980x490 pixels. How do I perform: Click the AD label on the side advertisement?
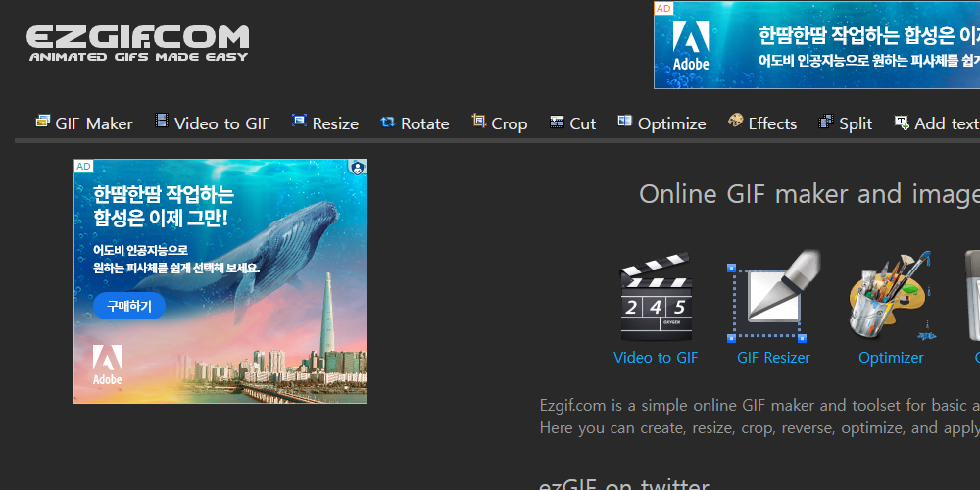83,166
